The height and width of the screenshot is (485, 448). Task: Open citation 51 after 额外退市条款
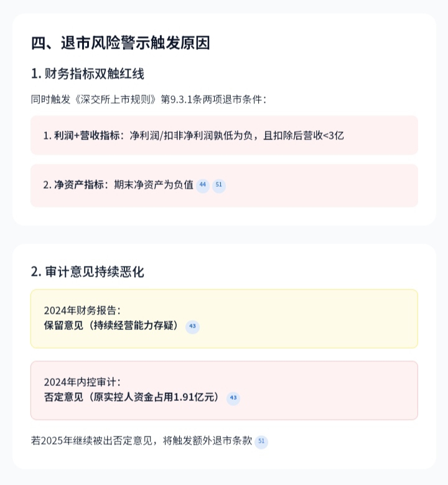pyautogui.click(x=261, y=441)
